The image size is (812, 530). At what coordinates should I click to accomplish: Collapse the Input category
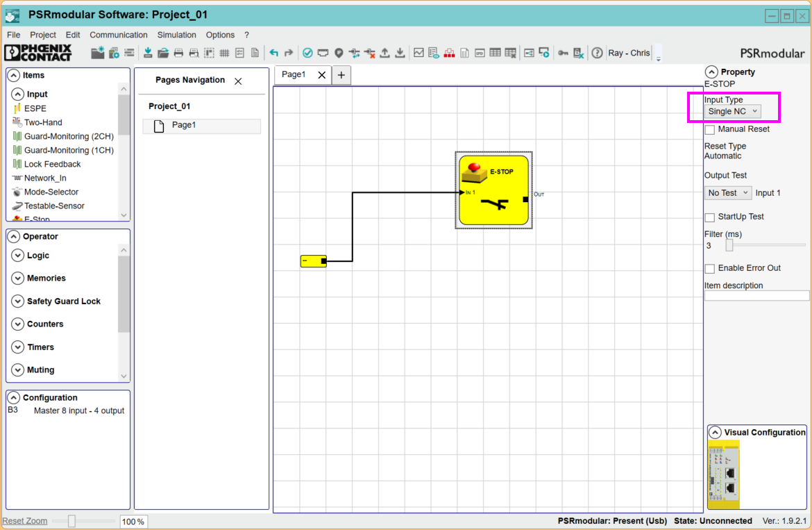tap(17, 94)
